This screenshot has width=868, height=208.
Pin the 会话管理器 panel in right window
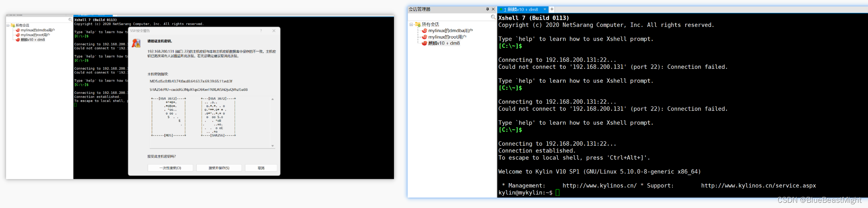click(x=487, y=9)
